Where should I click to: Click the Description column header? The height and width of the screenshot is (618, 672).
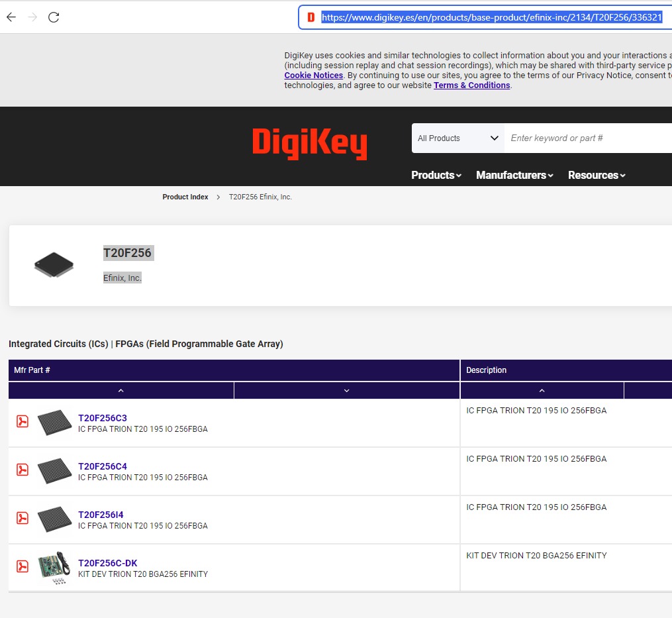click(566, 370)
